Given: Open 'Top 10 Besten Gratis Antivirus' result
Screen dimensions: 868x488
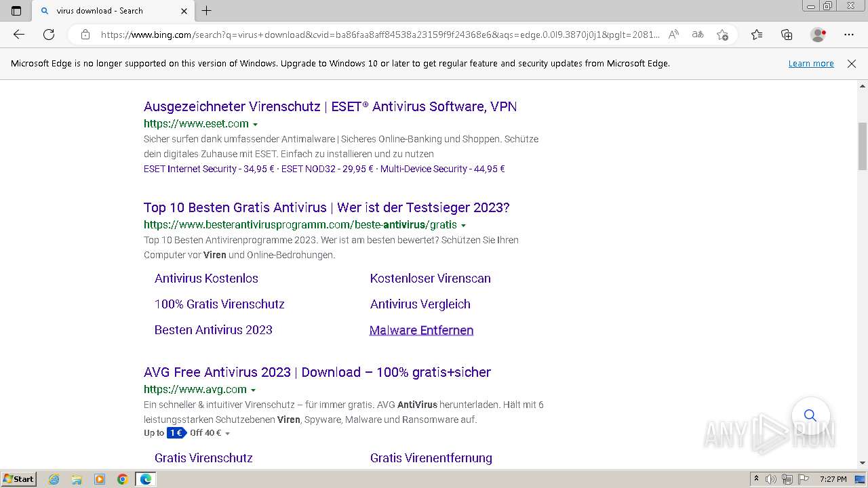Looking at the screenshot, I should click(326, 207).
